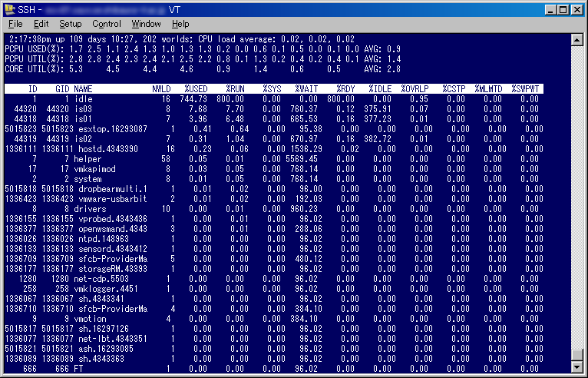Open the File menu
Screen dimensions: 588x378
pos(15,24)
